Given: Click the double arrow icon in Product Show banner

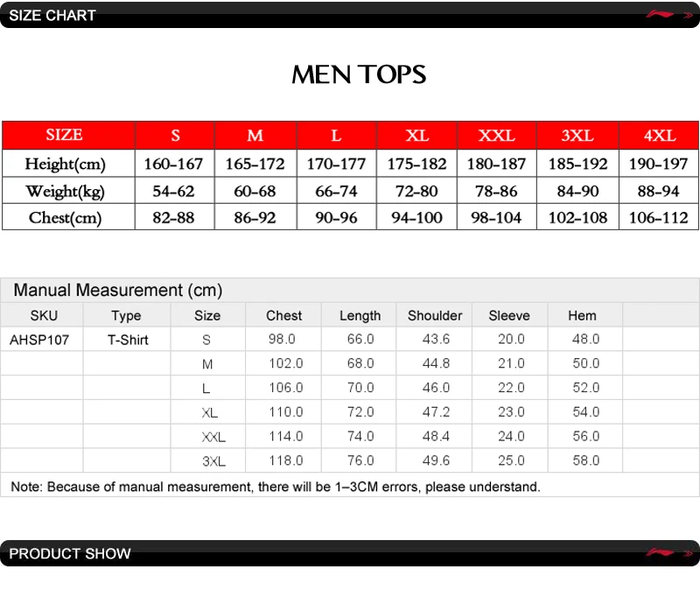Looking at the screenshot, I should (x=688, y=553).
